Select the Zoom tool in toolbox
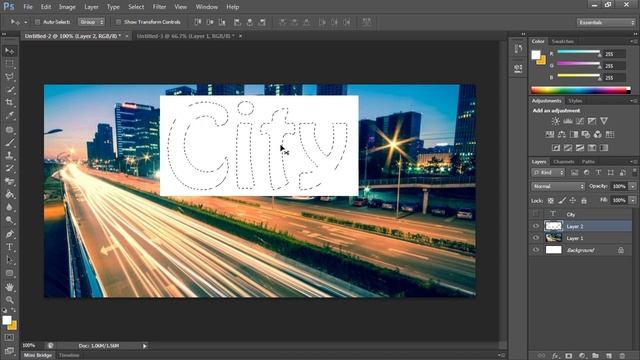The image size is (640, 360). coord(9,300)
